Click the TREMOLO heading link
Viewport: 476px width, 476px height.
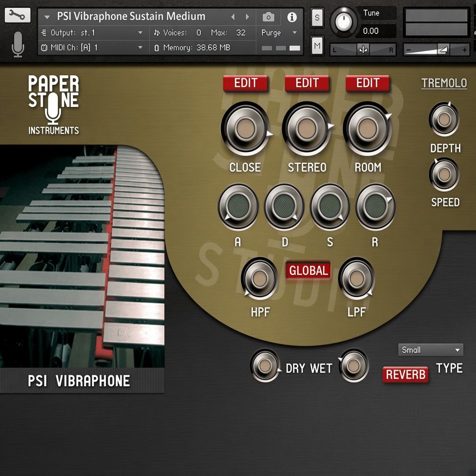(444, 83)
